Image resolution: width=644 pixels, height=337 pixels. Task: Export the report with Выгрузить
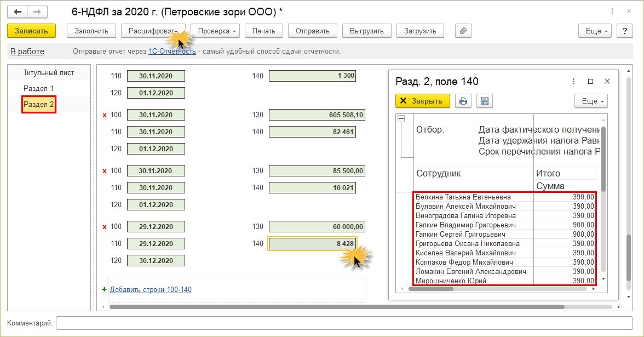[367, 31]
